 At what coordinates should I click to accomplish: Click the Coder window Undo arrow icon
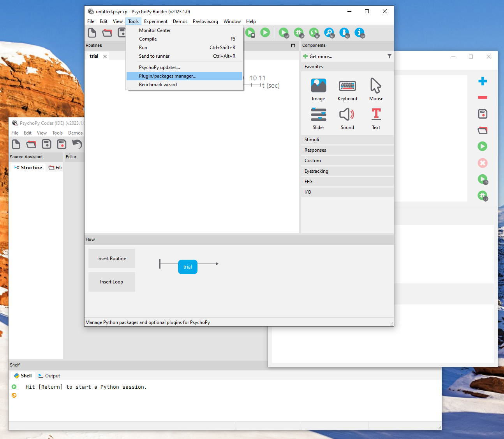click(77, 145)
